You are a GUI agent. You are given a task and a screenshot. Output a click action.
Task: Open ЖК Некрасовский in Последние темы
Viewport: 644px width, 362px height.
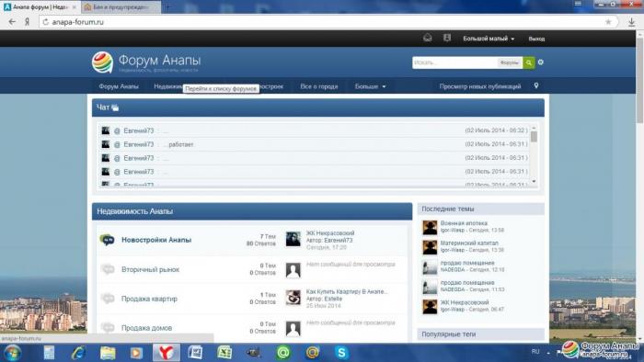[465, 302]
